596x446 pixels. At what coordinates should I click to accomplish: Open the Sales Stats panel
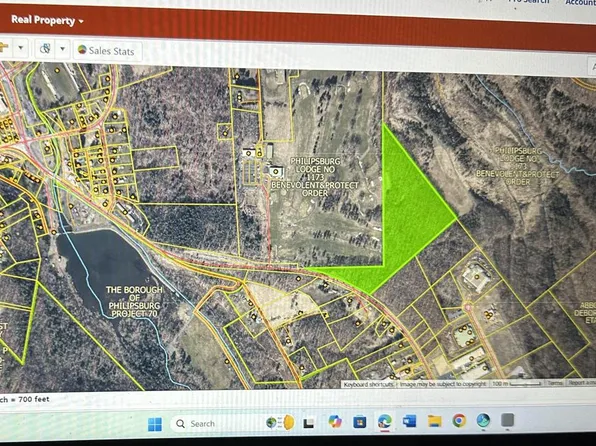(x=108, y=51)
